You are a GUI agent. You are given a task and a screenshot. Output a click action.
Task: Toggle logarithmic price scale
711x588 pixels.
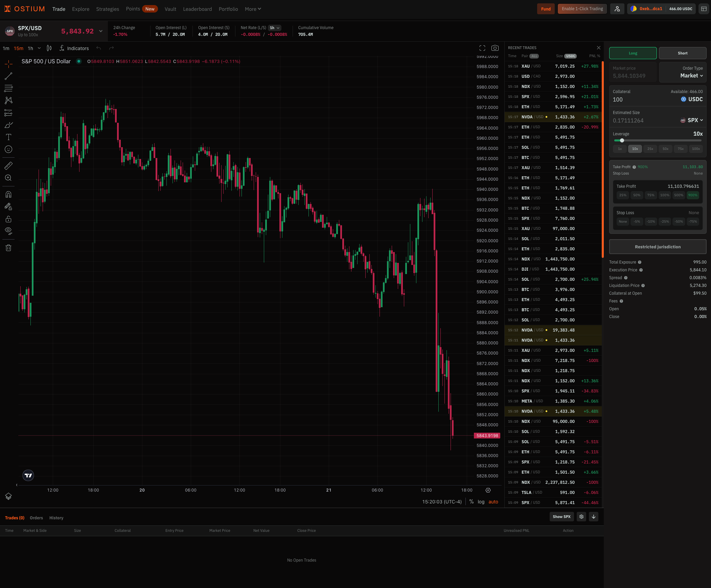(x=481, y=502)
